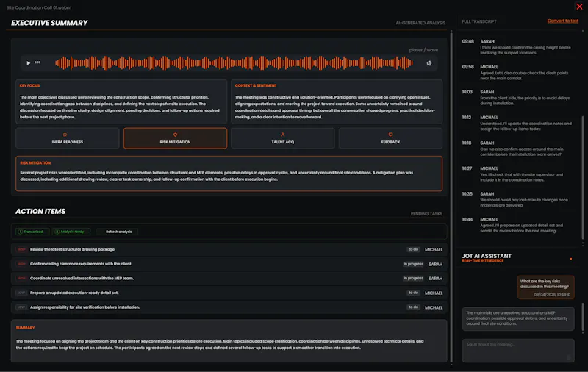Play the meeting audio recording
Viewport: 588px width, 372px height.
click(x=28, y=63)
